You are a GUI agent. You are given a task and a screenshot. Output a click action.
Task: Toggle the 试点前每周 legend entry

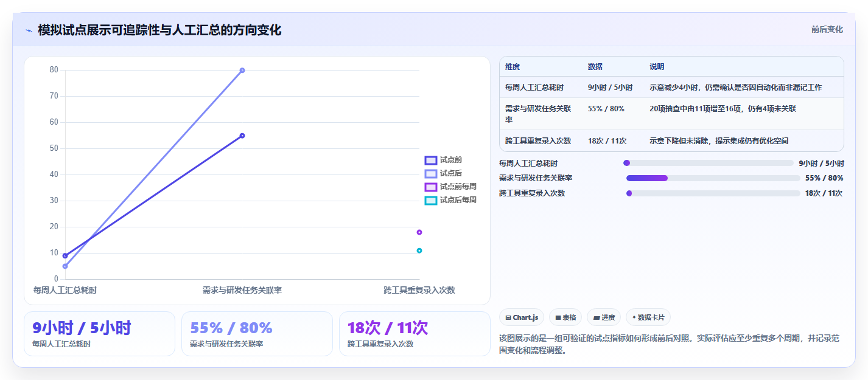pyautogui.click(x=451, y=187)
